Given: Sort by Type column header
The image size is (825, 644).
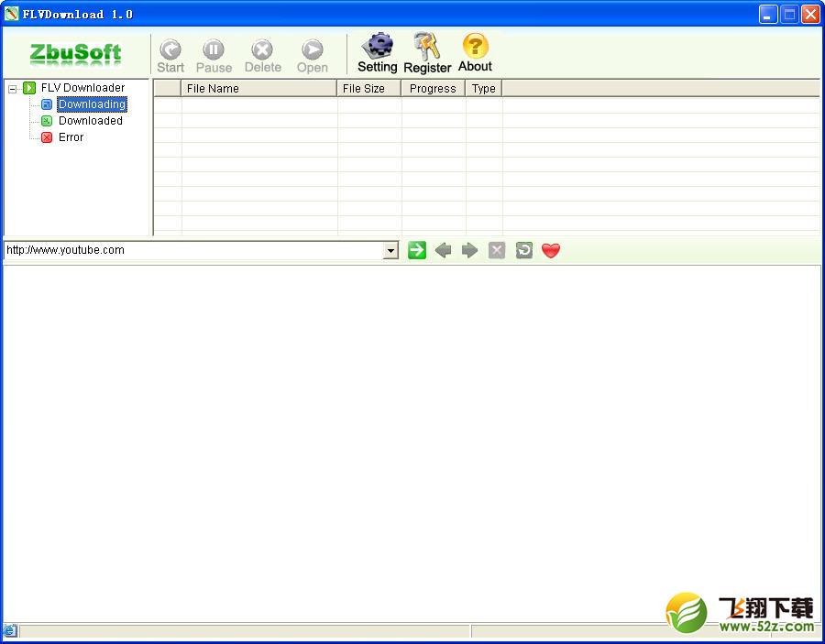Looking at the screenshot, I should click(483, 88).
